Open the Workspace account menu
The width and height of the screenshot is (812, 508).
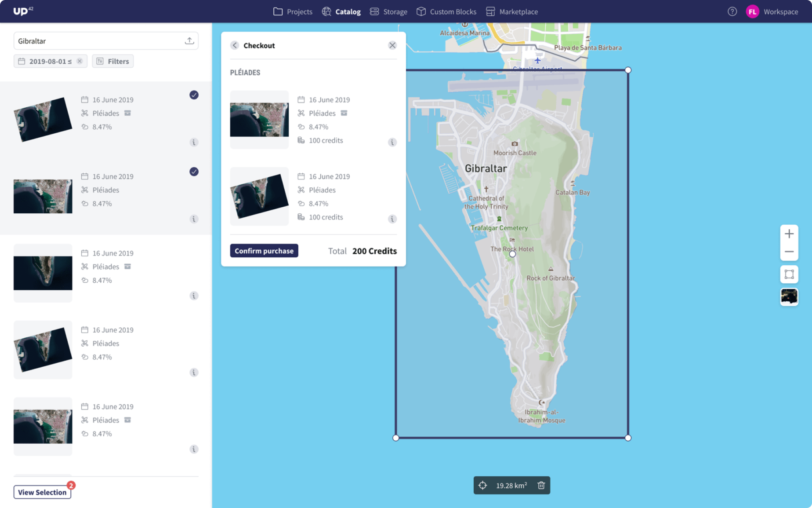[772, 12]
